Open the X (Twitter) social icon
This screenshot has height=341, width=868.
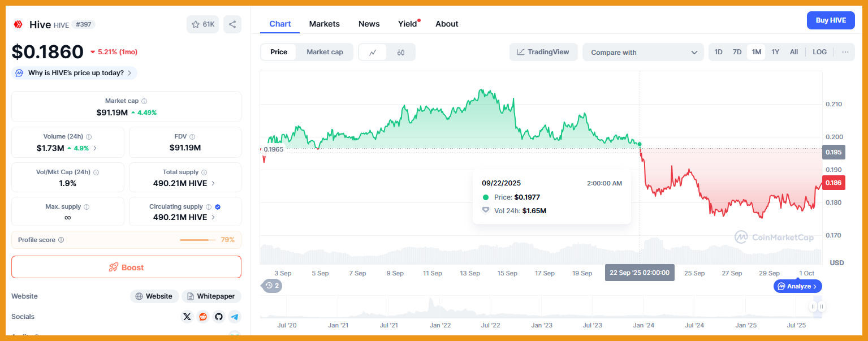point(187,317)
